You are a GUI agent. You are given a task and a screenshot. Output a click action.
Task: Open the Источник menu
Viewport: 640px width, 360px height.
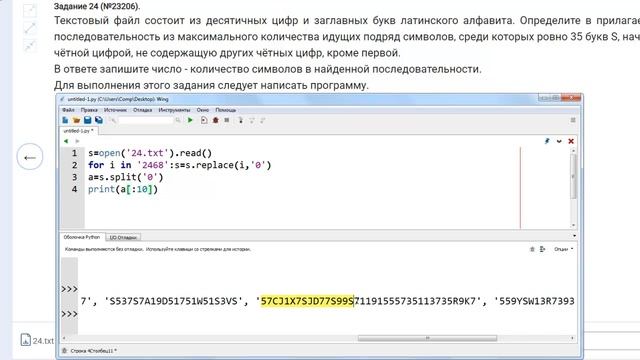tap(115, 110)
